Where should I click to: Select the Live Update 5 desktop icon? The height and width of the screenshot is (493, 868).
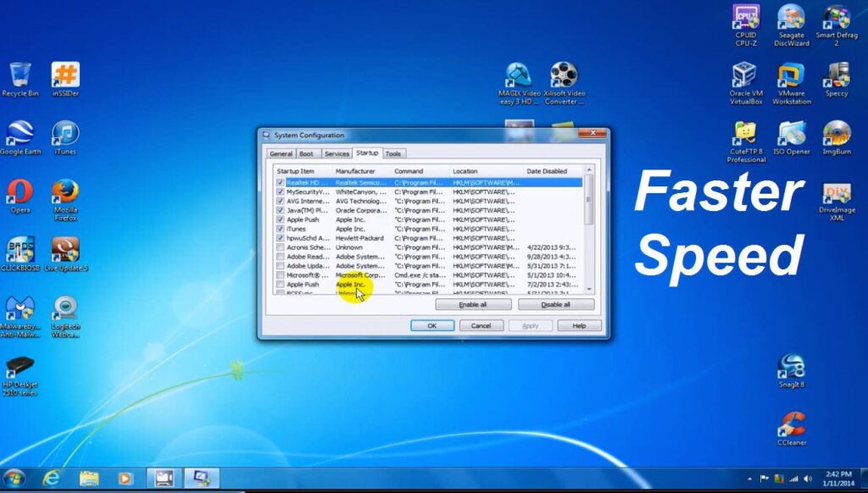(x=65, y=254)
